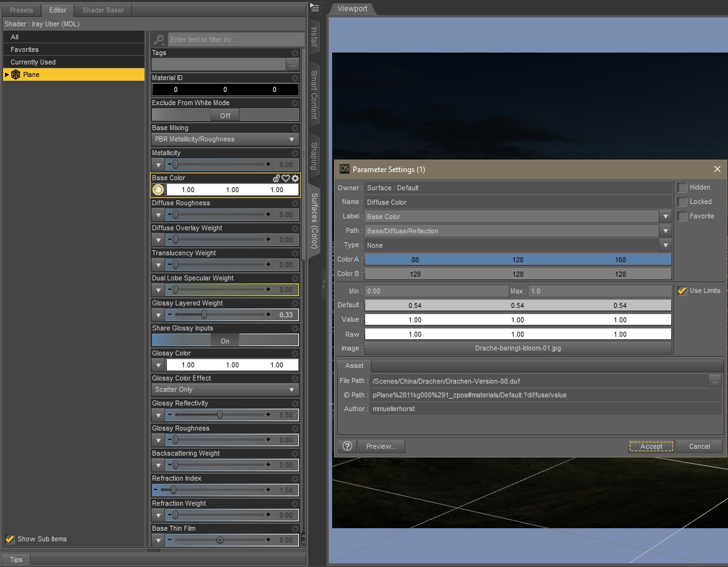Select the Currently Used filter
Screen dimensions: 728x567
click(x=74, y=62)
